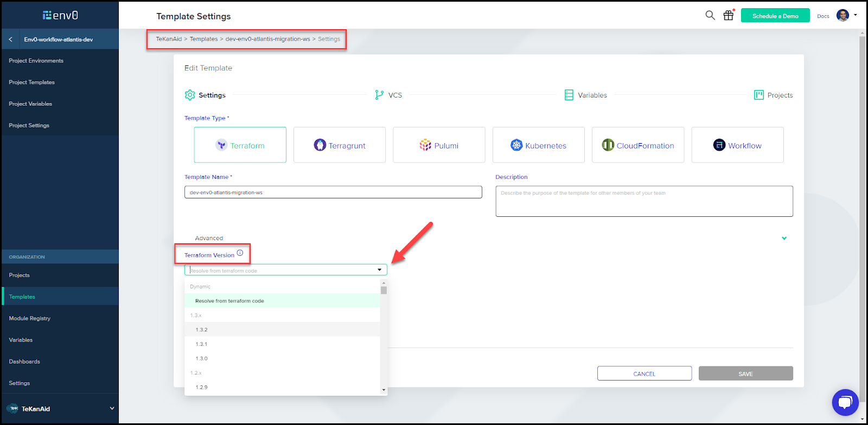Select CloudFormation template type card
Viewport: 868px width, 425px height.
point(638,145)
